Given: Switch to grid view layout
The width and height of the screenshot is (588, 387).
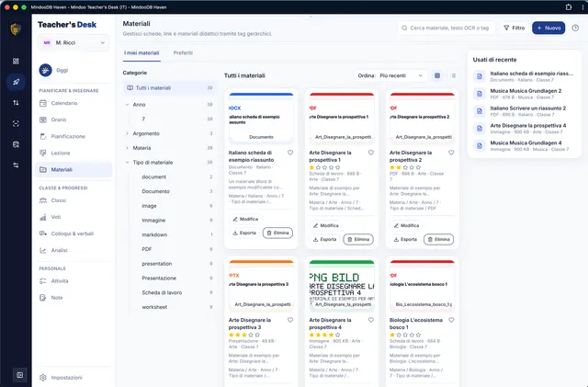Looking at the screenshot, I should (x=437, y=75).
